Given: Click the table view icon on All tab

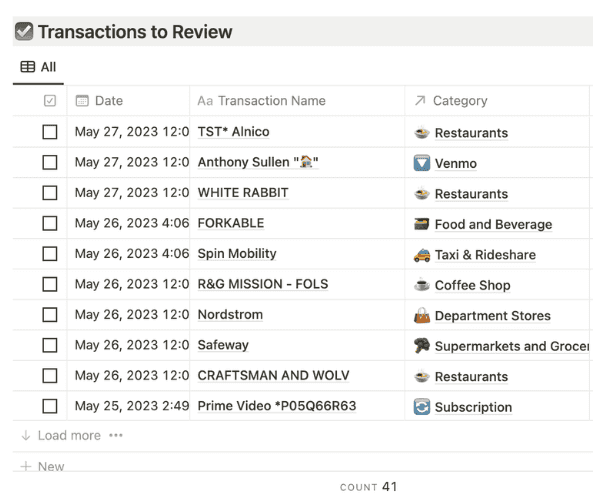Looking at the screenshot, I should [x=28, y=67].
